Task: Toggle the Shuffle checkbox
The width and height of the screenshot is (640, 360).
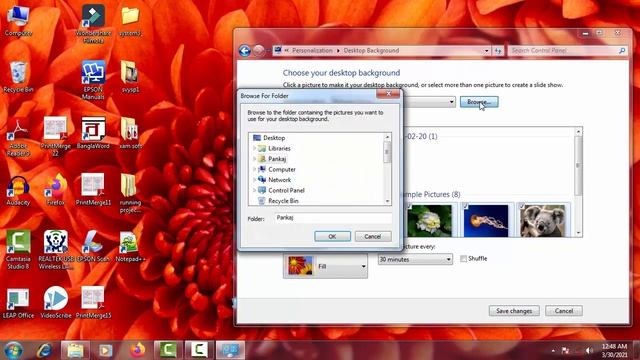Action: [x=463, y=258]
